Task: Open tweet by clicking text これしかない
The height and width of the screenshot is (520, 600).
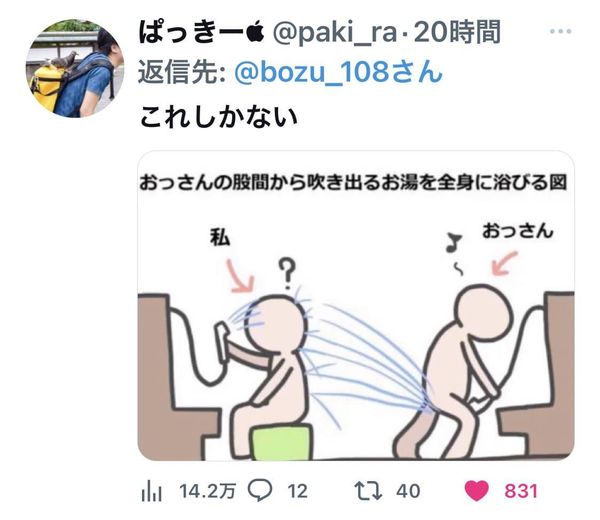Action: click(x=218, y=117)
